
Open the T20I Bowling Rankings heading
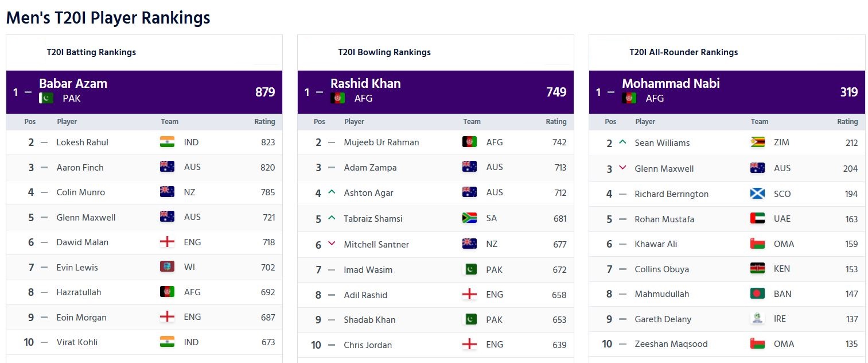(384, 52)
